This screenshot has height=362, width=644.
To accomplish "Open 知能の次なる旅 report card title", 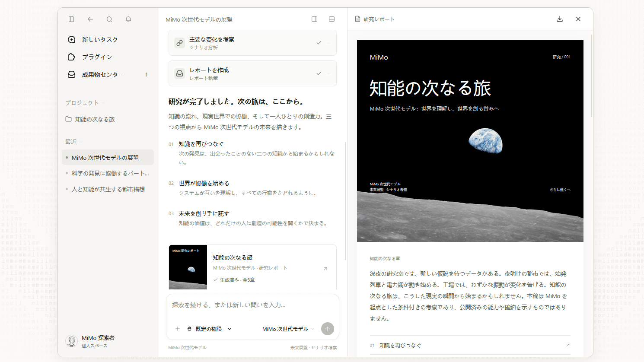I will [233, 257].
